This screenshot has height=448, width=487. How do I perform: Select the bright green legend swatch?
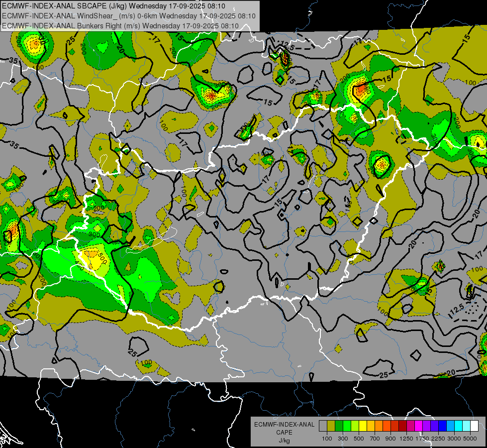347,426
